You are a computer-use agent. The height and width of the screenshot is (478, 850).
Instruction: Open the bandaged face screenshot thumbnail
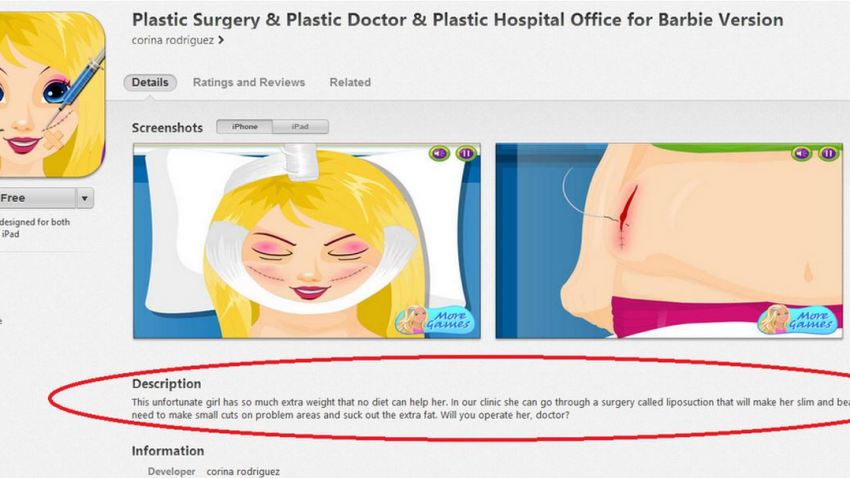pyautogui.click(x=307, y=241)
